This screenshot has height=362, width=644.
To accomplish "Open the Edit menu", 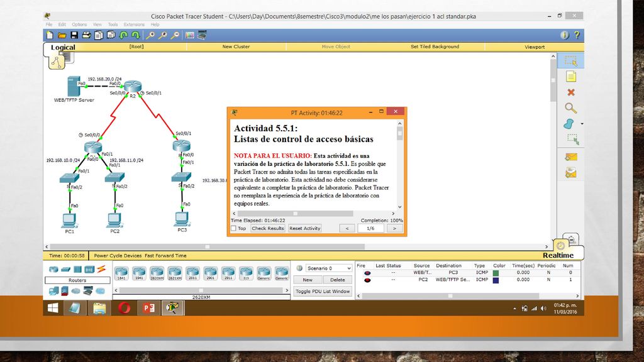I will point(62,25).
